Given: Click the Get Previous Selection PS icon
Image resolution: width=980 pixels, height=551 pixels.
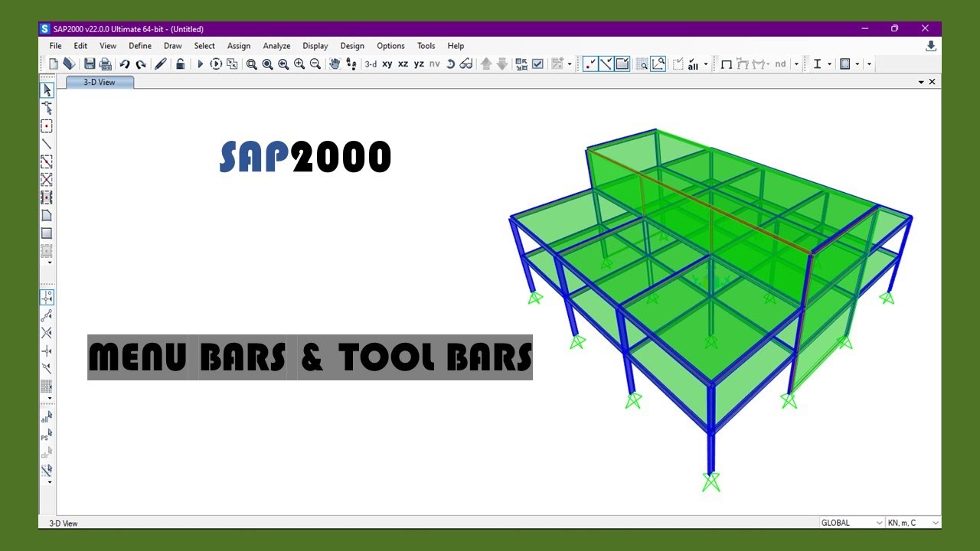Looking at the screenshot, I should (x=47, y=435).
